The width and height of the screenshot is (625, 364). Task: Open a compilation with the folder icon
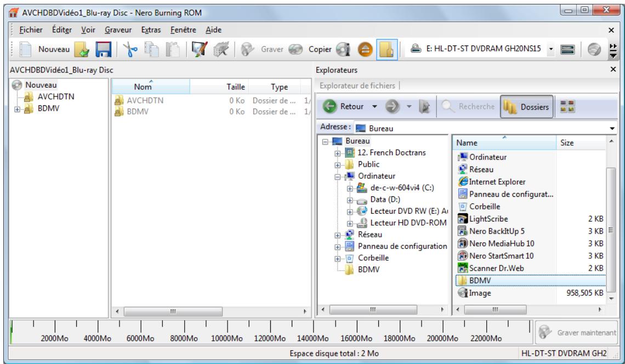[82, 49]
